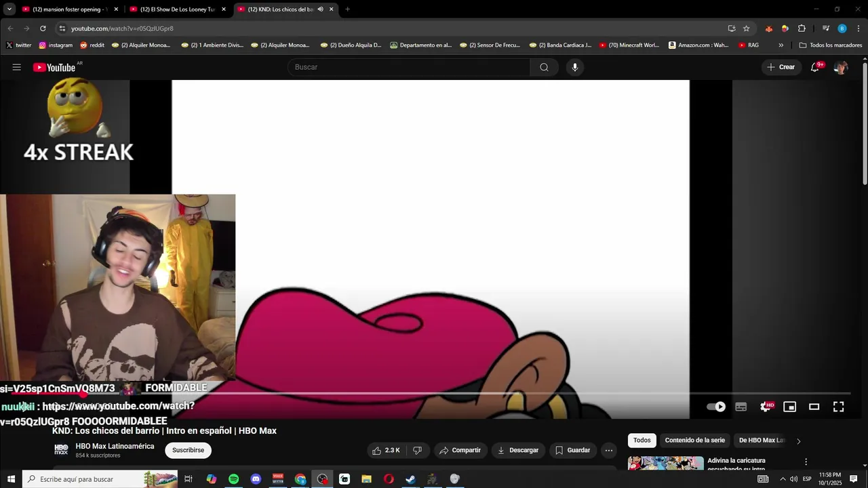Activate miniplayer mode
Screen dimensions: 868x488
(x=790, y=407)
